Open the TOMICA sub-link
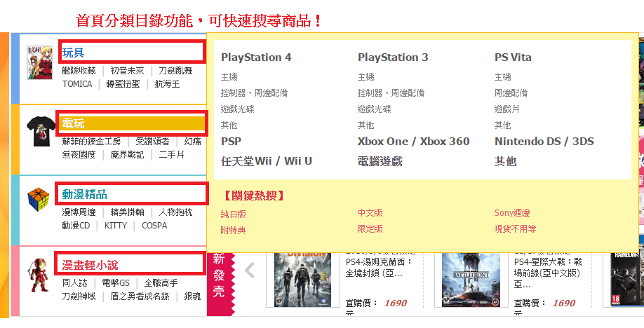644x328 pixels. [x=77, y=83]
